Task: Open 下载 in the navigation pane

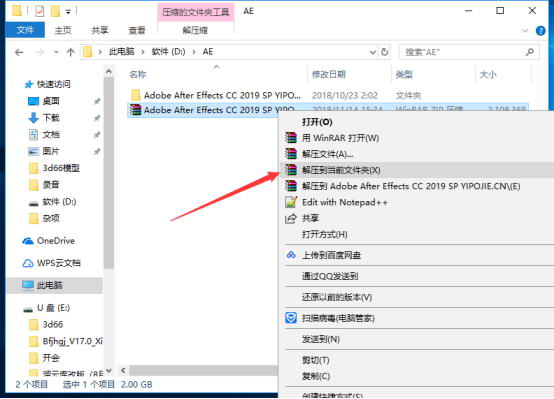Action: tap(44, 118)
